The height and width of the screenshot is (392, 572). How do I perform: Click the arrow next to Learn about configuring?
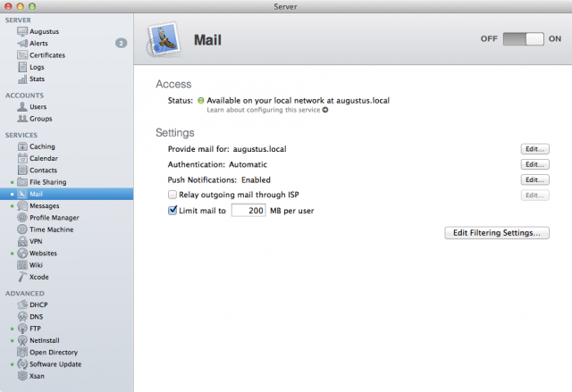click(325, 110)
